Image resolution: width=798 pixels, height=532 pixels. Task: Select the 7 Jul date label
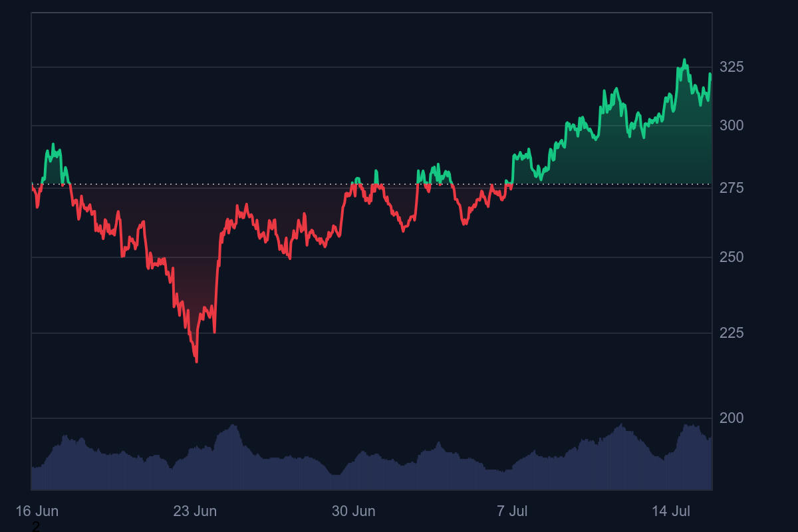pyautogui.click(x=512, y=511)
